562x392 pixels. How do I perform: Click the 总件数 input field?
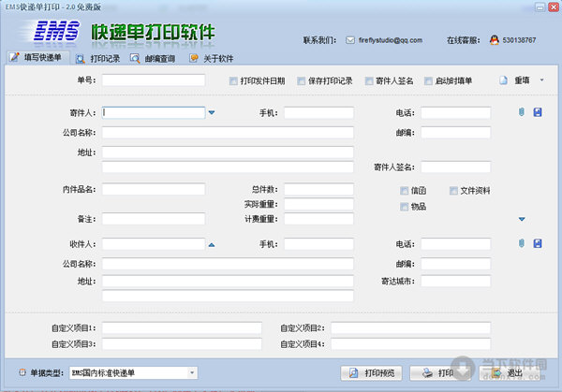click(x=318, y=189)
